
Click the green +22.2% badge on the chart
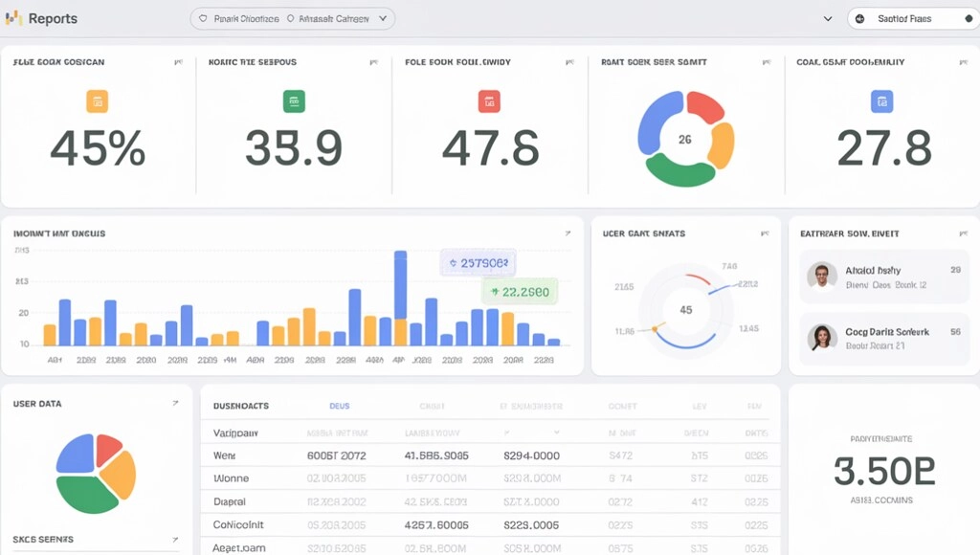pyautogui.click(x=519, y=292)
